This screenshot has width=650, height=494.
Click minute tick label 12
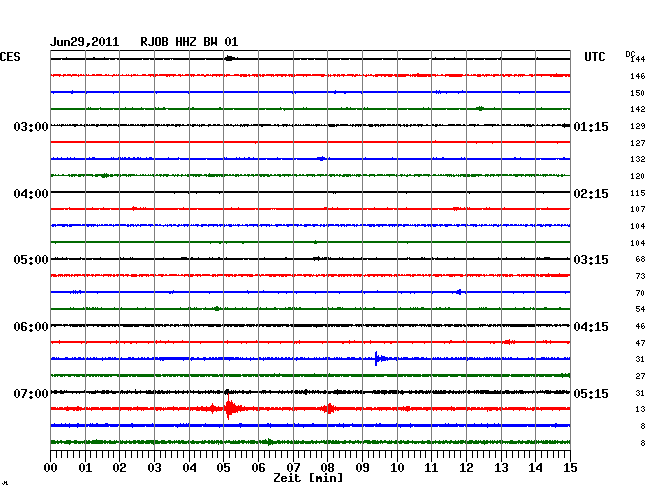[466, 468]
